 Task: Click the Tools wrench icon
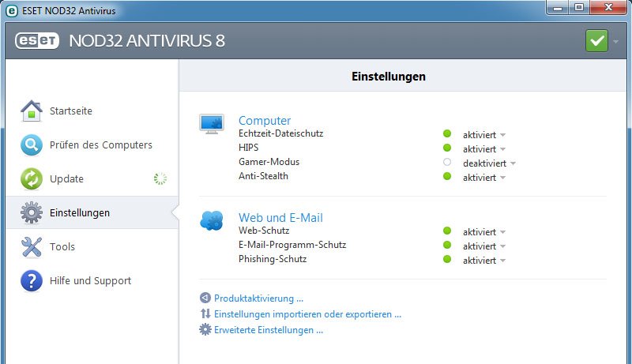[32, 247]
